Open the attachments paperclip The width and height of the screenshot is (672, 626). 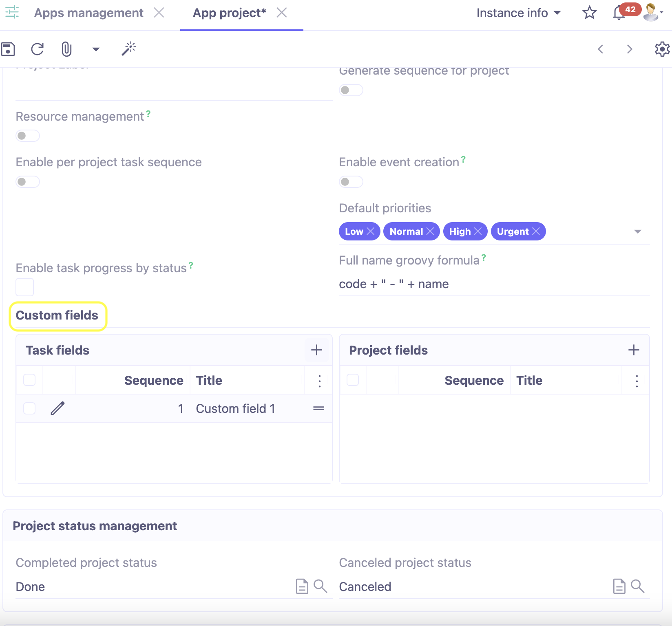66,49
